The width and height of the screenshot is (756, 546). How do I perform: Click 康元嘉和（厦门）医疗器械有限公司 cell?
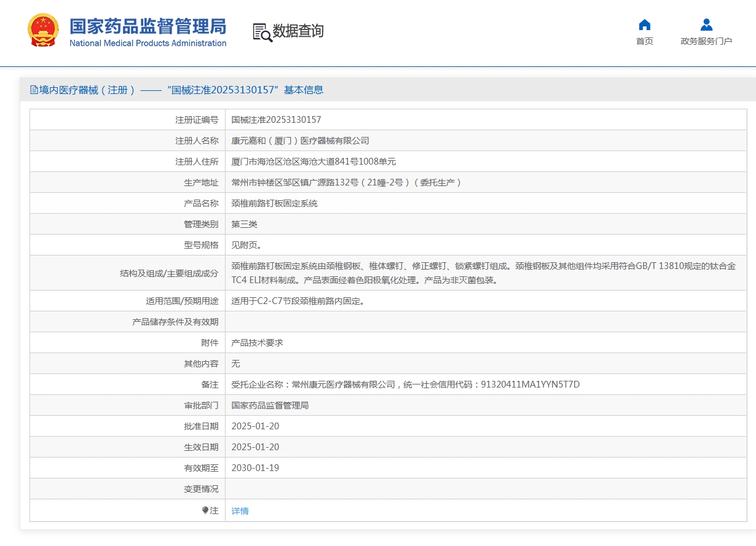tap(300, 141)
